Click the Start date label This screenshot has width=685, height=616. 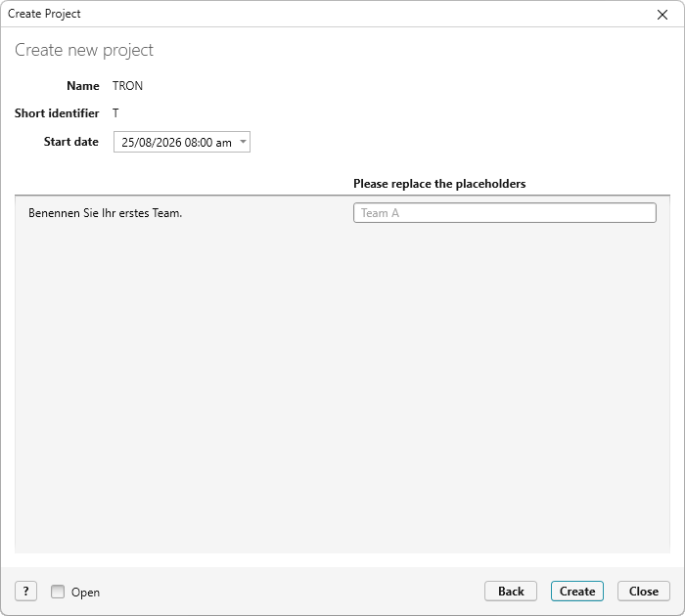coord(70,142)
